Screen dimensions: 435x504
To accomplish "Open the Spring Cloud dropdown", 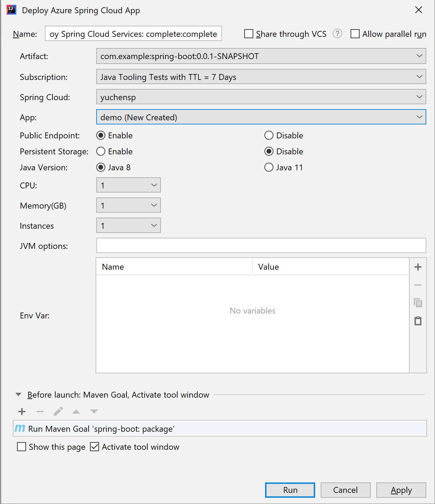I will (261, 97).
